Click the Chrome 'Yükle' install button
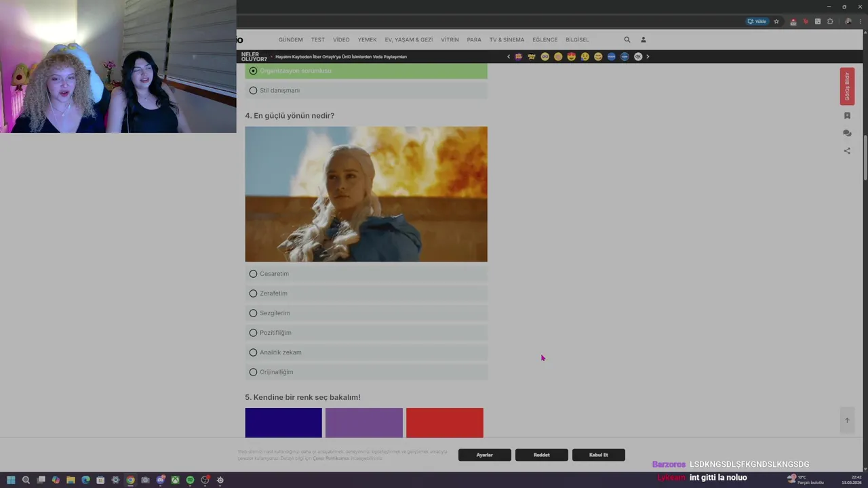868x488 pixels. [757, 22]
